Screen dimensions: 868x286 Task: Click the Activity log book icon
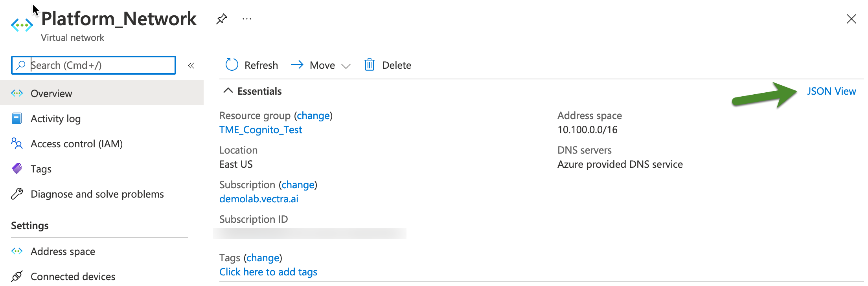click(x=17, y=118)
